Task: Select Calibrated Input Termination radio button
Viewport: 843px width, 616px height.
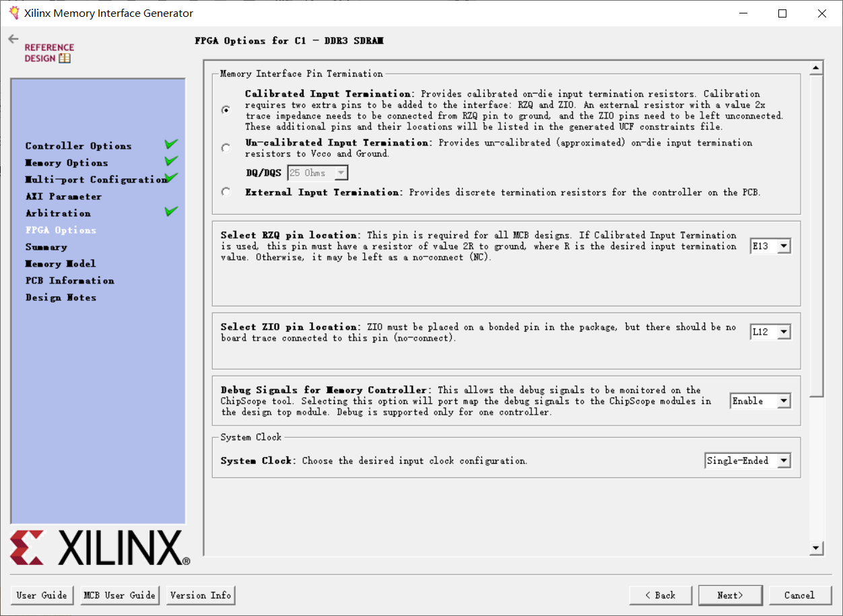Action: click(x=226, y=110)
